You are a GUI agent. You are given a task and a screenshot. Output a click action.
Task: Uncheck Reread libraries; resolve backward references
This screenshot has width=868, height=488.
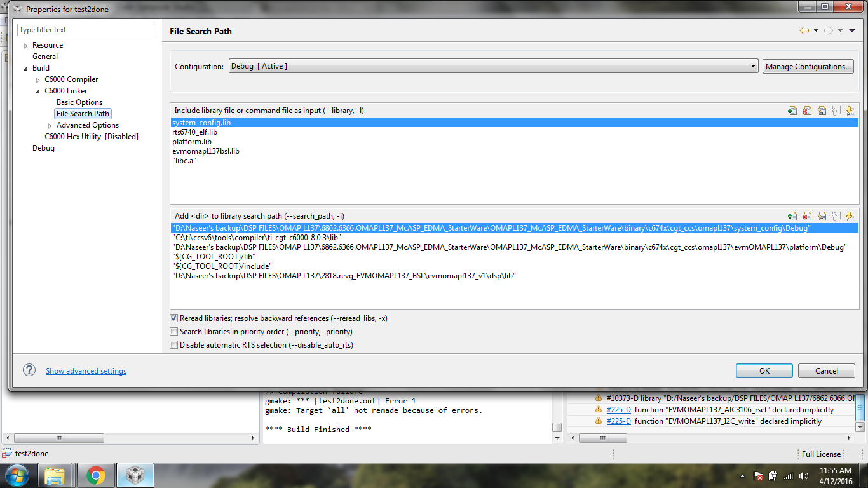tap(174, 318)
